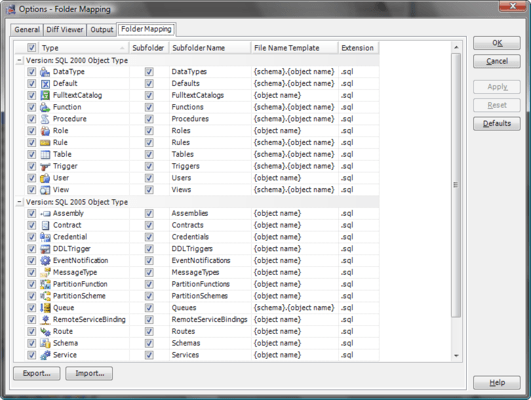This screenshot has height=400, width=531.
Task: Click the Subfolder Name column header
Action: [x=210, y=48]
